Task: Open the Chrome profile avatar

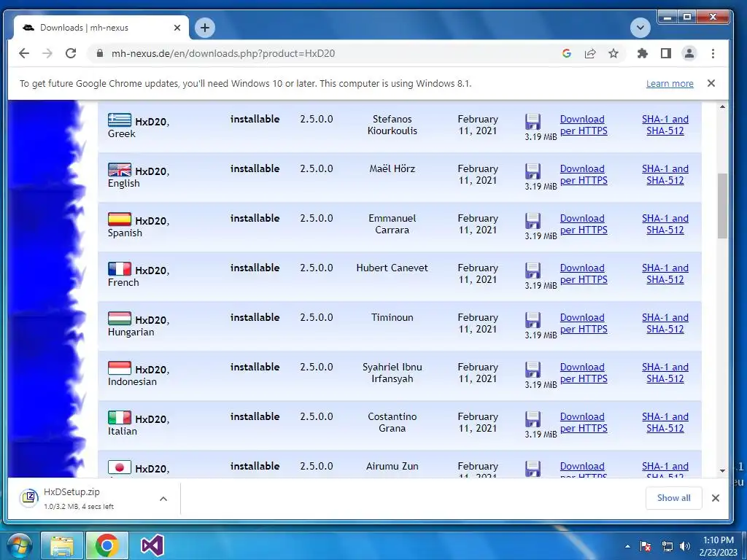Action: [689, 53]
